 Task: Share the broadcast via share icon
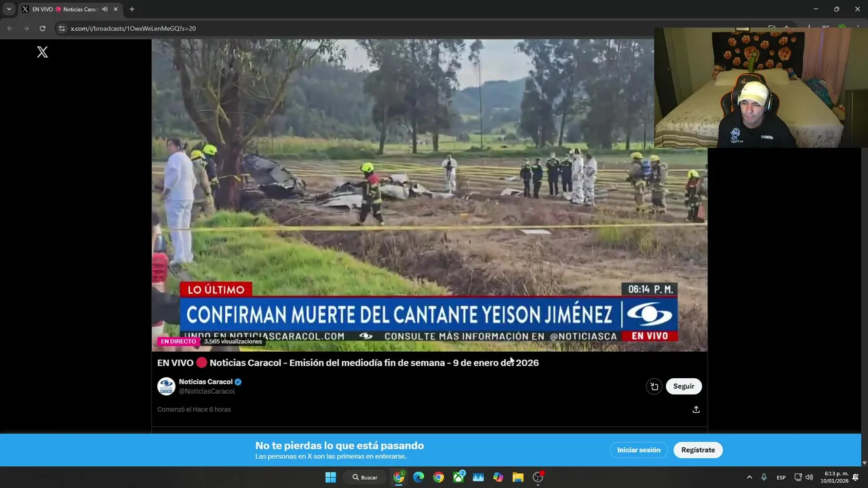coord(696,409)
